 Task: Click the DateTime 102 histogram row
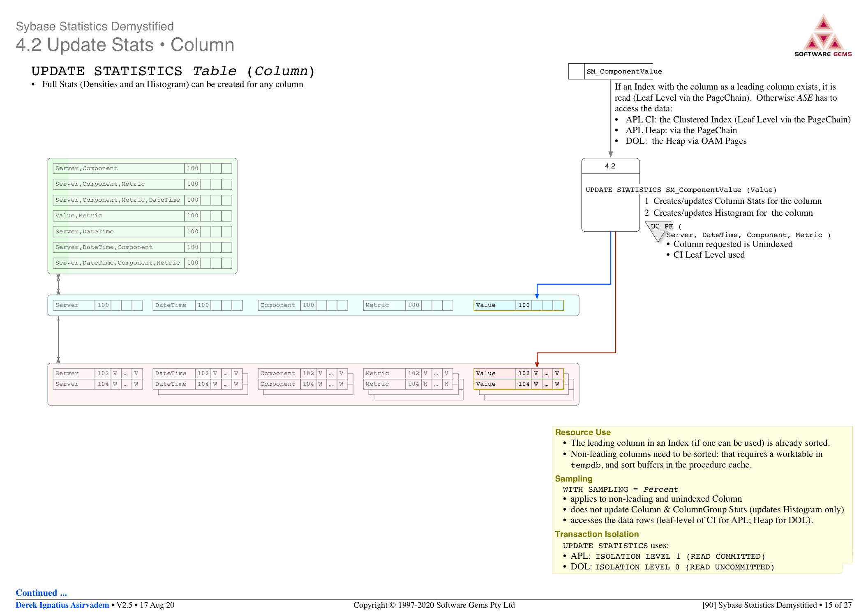(x=198, y=373)
